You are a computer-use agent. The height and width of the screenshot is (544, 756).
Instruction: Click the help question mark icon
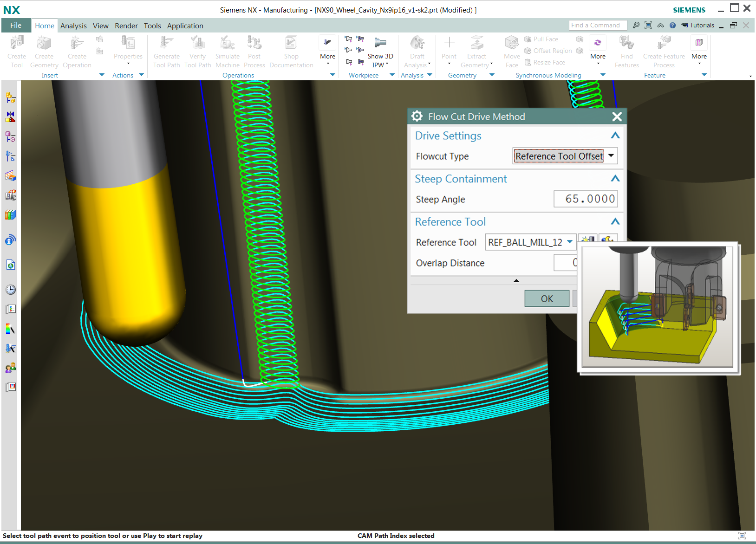point(672,26)
